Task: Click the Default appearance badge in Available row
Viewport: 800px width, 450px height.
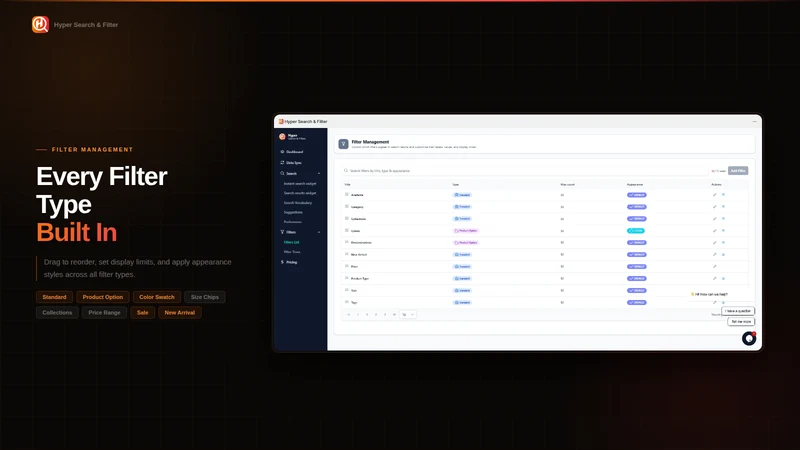Action: coord(637,195)
